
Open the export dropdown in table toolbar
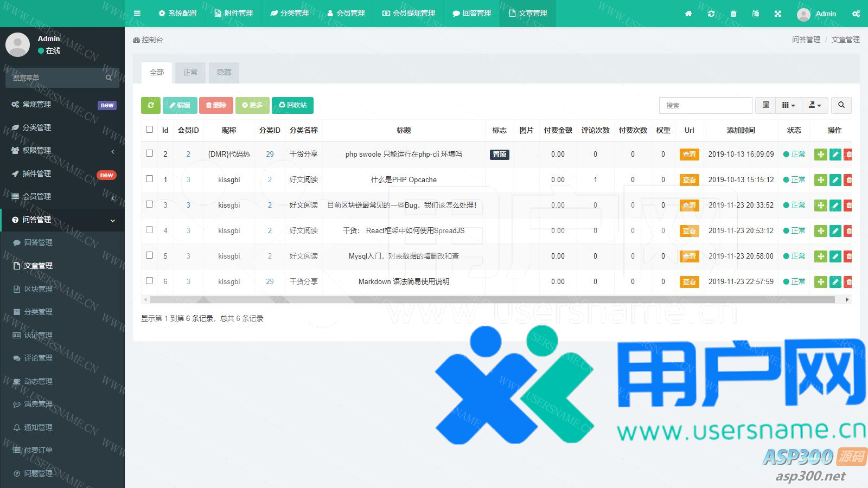815,105
